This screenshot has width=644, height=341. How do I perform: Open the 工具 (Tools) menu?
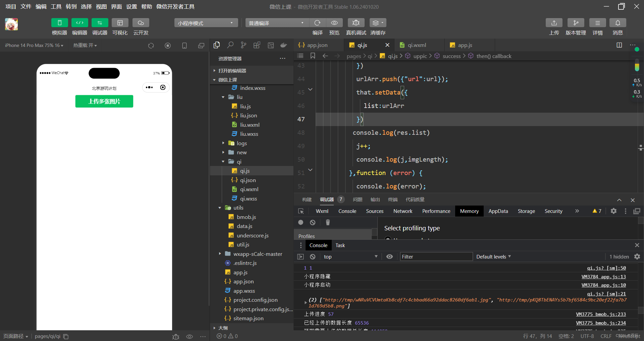[x=56, y=6]
